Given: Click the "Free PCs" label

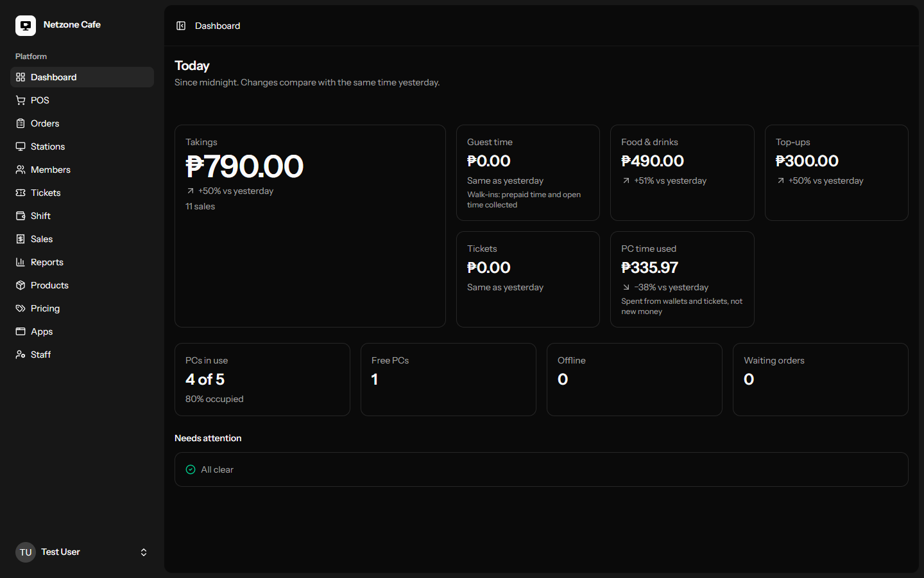Looking at the screenshot, I should point(390,360).
